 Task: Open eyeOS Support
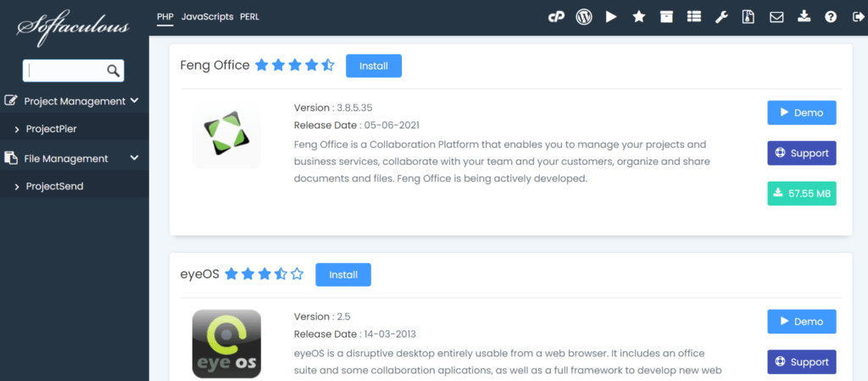802,361
